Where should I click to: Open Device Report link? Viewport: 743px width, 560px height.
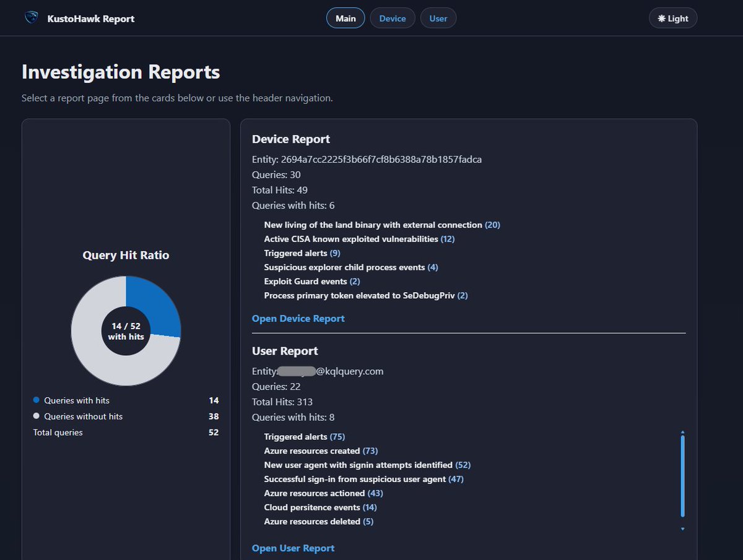click(298, 318)
